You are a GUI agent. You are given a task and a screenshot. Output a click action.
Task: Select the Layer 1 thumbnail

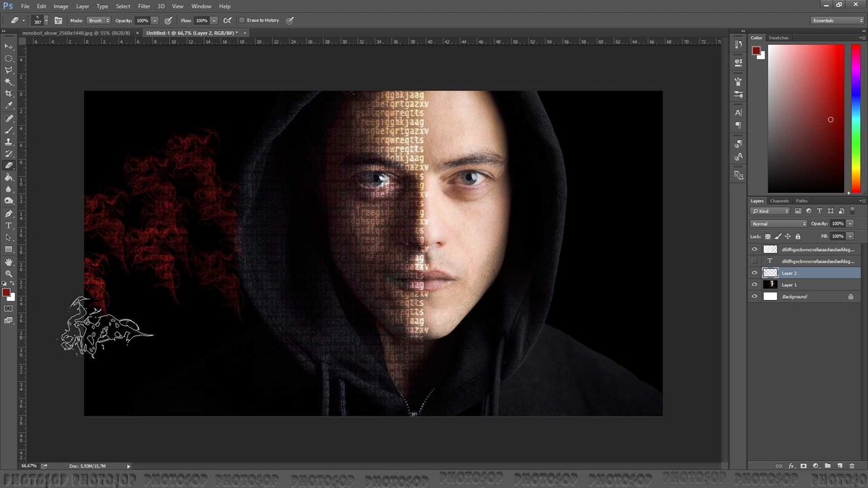[770, 285]
